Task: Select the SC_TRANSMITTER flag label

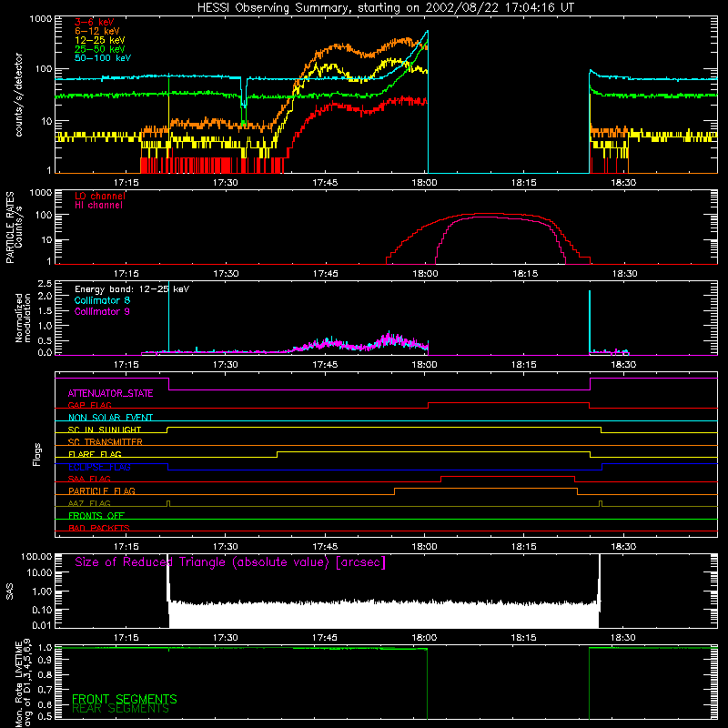Action: pos(106,442)
